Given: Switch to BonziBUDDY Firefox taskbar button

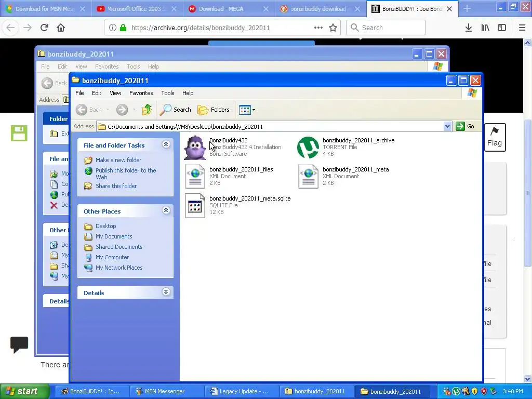Looking at the screenshot, I should click(91, 391).
